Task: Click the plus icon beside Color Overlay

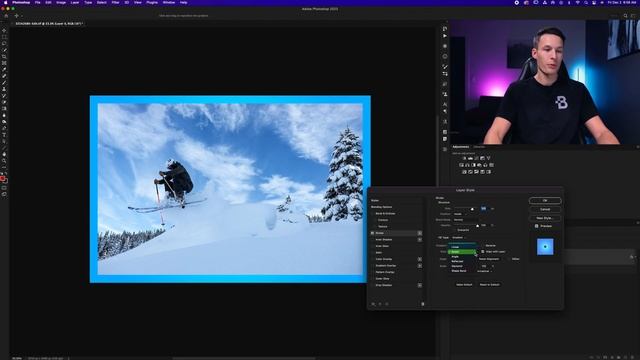Action: 420,259
